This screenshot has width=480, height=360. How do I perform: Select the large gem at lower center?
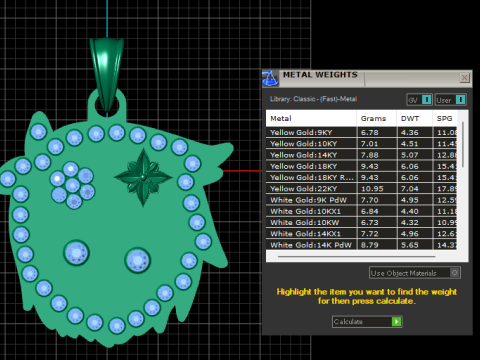[x=137, y=260]
